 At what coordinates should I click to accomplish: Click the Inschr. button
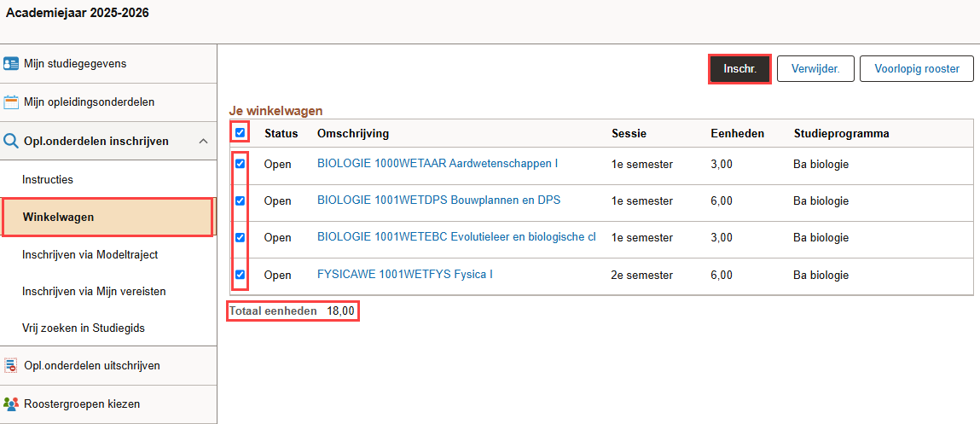[x=740, y=69]
